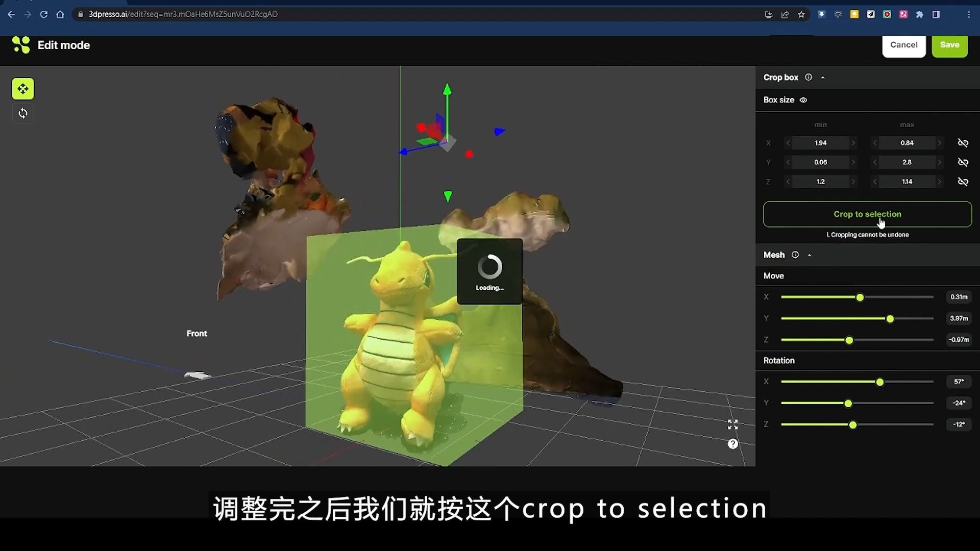Collapse the Crop box section
Viewport: 980px width, 551px height.
[x=823, y=77]
